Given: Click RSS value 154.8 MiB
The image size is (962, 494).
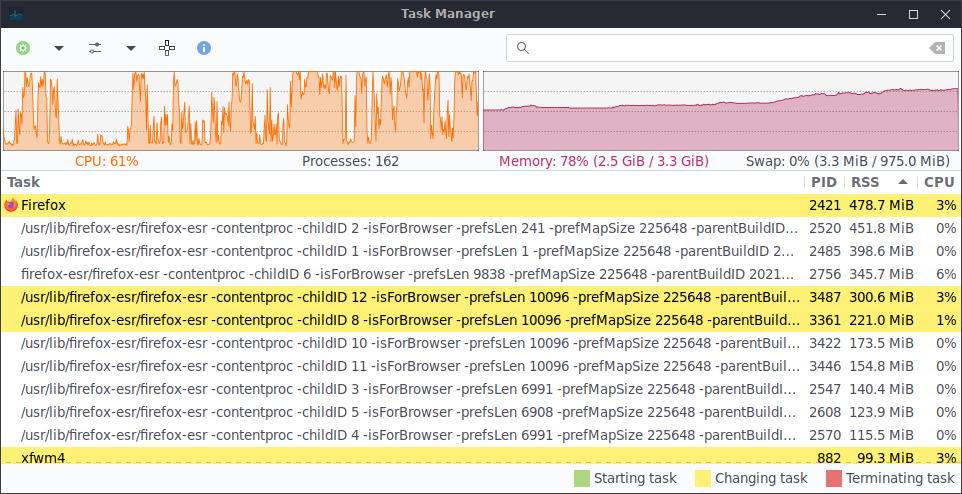Looking at the screenshot, I should pos(882,366).
